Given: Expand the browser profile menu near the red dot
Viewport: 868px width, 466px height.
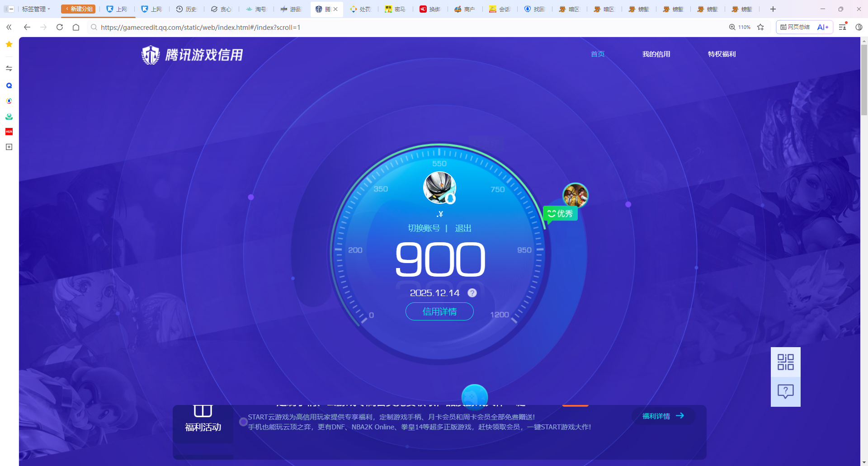Looking at the screenshot, I should coord(842,27).
